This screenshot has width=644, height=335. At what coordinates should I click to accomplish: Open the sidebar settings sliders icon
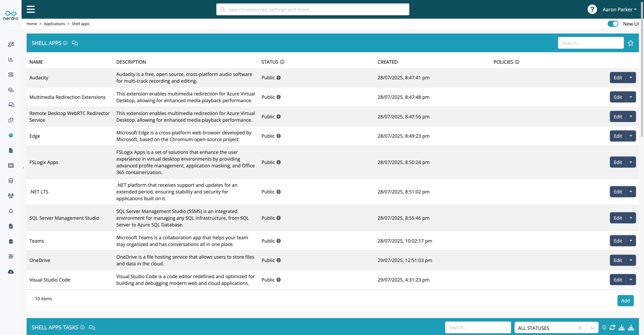point(11,257)
